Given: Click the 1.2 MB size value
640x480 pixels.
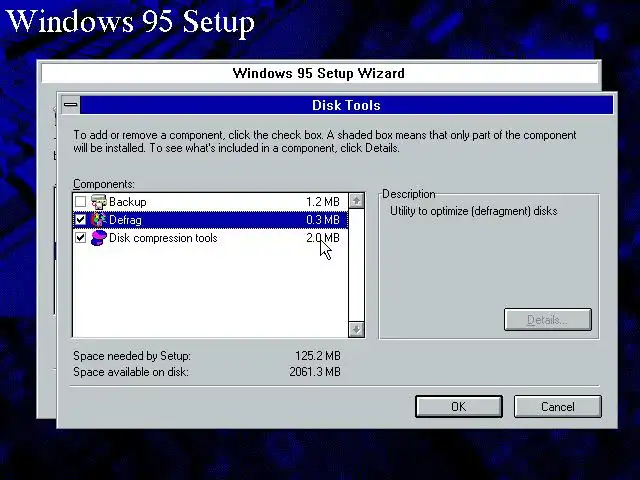Looking at the screenshot, I should coord(322,202).
